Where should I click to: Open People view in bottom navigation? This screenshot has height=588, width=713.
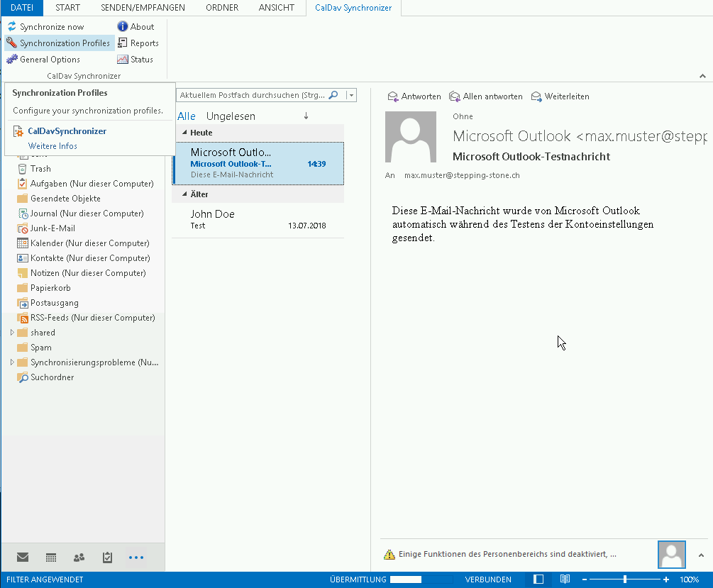point(79,558)
